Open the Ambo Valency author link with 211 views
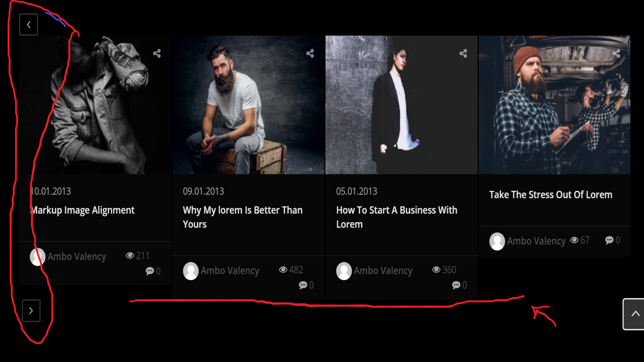Image resolution: width=644 pixels, height=362 pixels. 77,257
